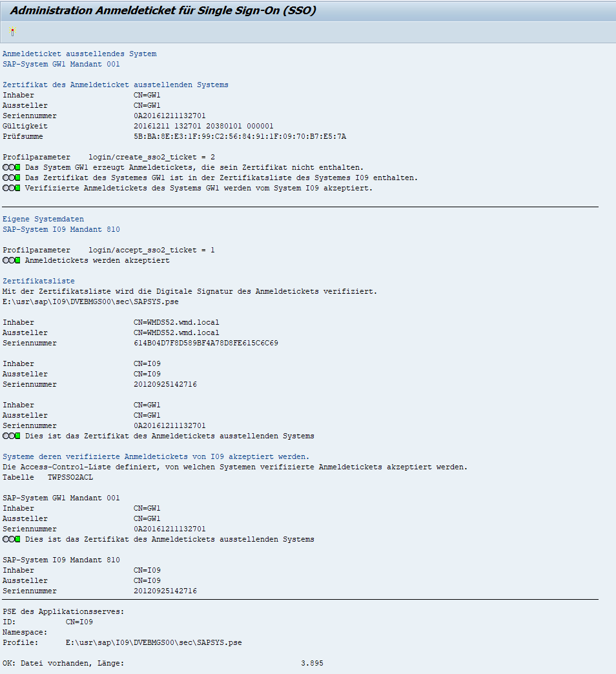Click the blue 'Zertifikatsliste' heading

39,281
